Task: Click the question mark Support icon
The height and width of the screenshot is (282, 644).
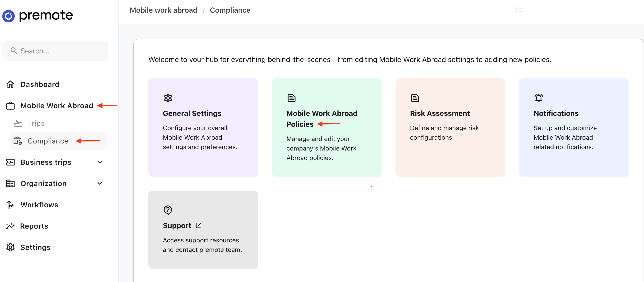Action: pos(168,210)
